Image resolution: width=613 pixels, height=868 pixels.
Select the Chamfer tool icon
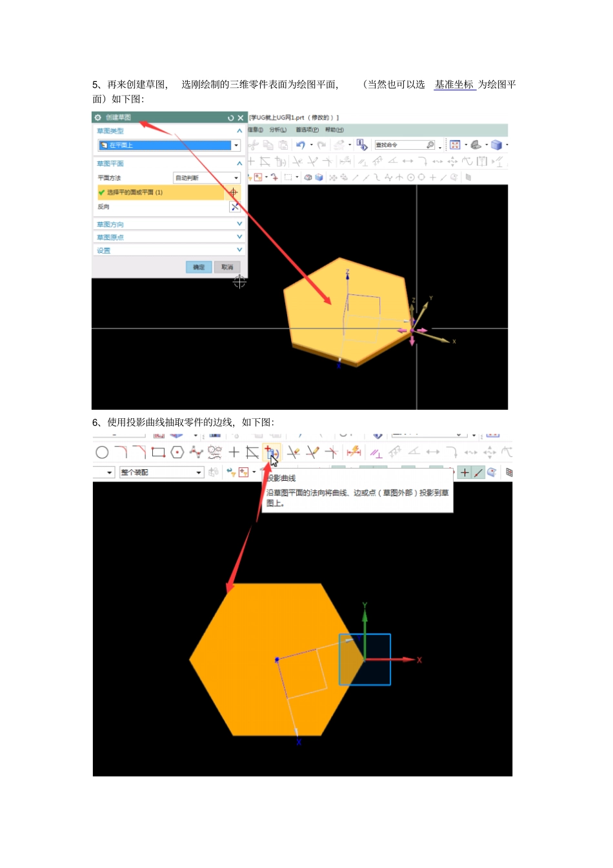tap(139, 452)
